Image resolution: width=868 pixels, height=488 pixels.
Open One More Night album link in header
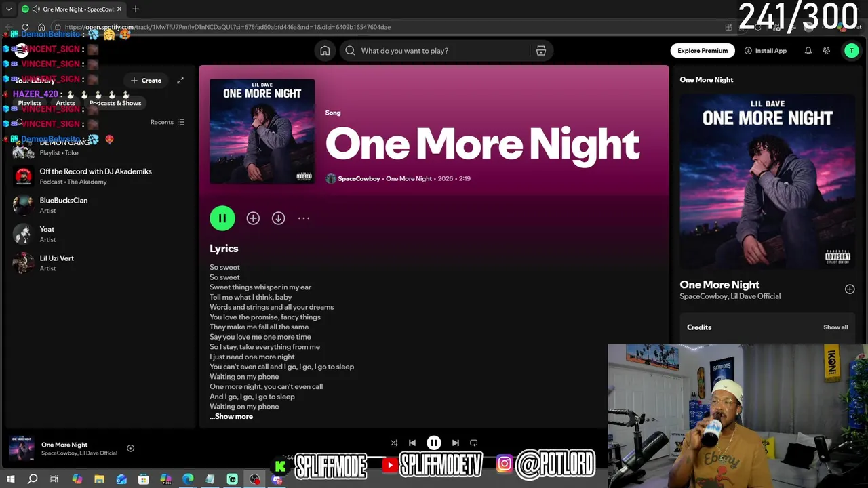(x=409, y=179)
